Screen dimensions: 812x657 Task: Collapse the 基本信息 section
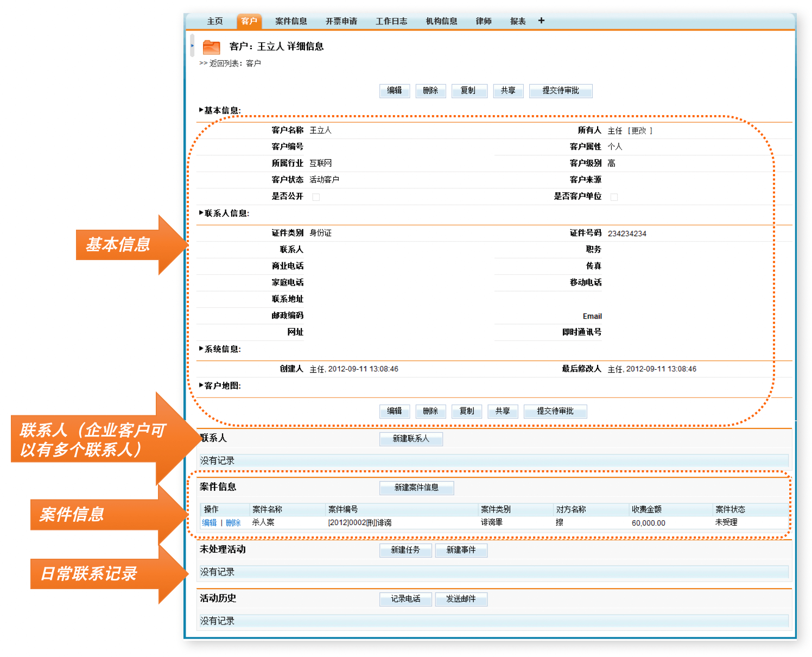tap(201, 110)
